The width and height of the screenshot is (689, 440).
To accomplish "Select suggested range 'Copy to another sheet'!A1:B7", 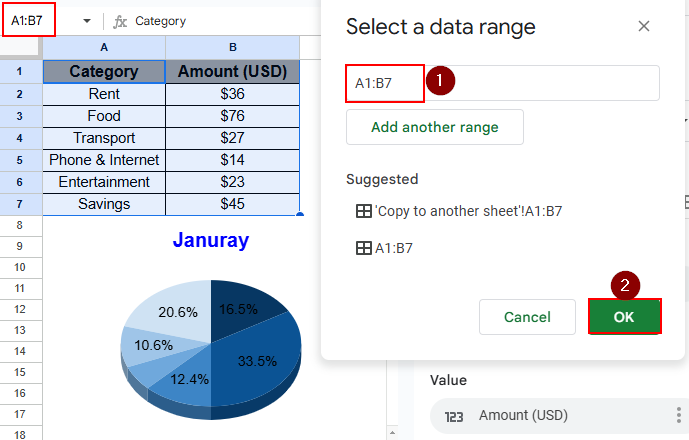I will 468,211.
